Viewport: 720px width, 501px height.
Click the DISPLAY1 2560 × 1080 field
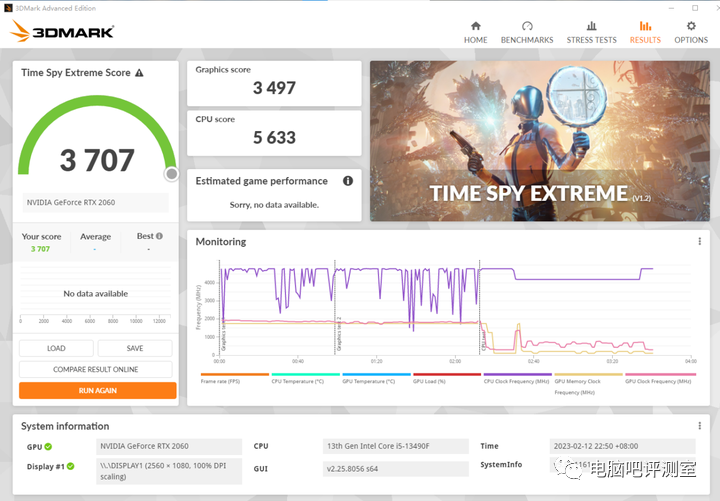[x=169, y=471]
